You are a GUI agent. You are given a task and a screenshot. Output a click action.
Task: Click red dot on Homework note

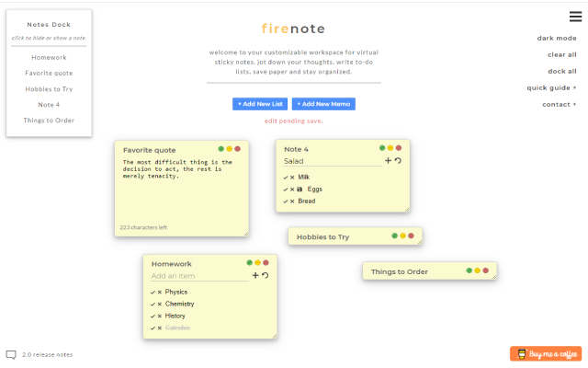266,263
